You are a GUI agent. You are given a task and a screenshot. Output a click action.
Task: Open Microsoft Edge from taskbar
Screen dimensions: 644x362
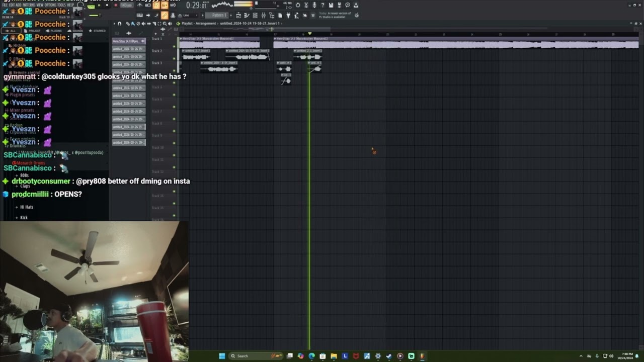311,356
